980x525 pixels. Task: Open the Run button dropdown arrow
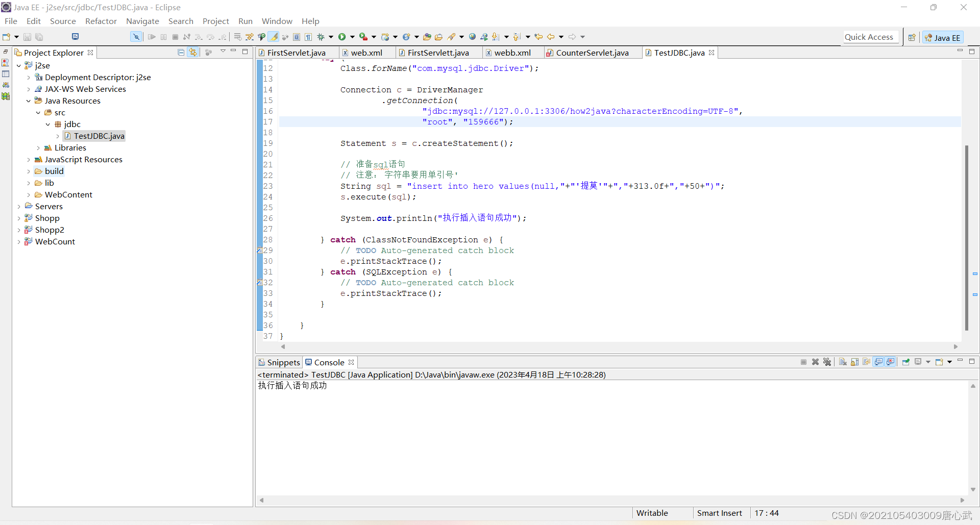coord(352,37)
